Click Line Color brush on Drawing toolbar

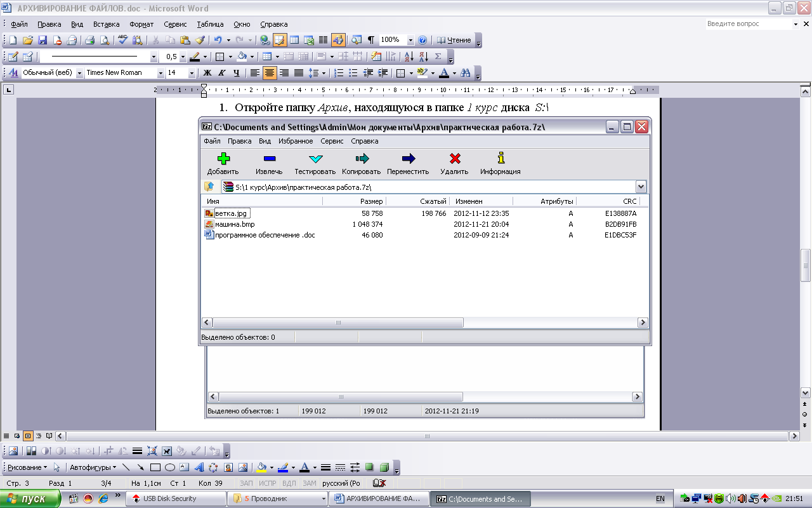tap(282, 468)
